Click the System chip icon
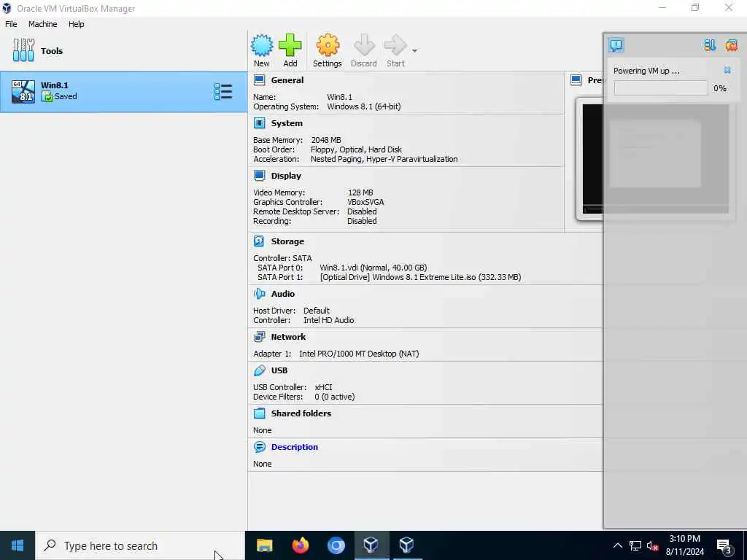747x560 pixels. point(259,123)
